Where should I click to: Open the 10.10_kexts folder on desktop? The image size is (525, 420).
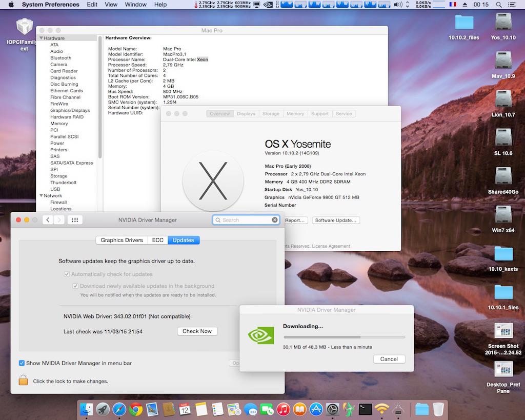click(x=503, y=255)
